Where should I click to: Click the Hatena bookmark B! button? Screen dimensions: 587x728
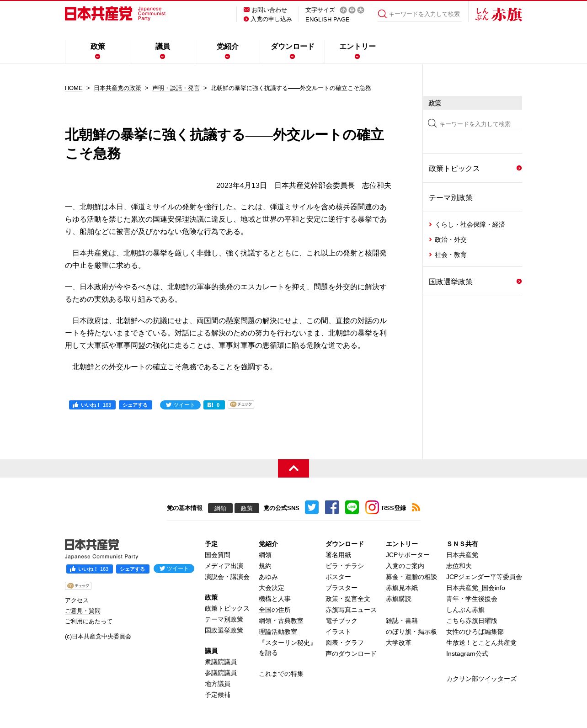point(214,405)
